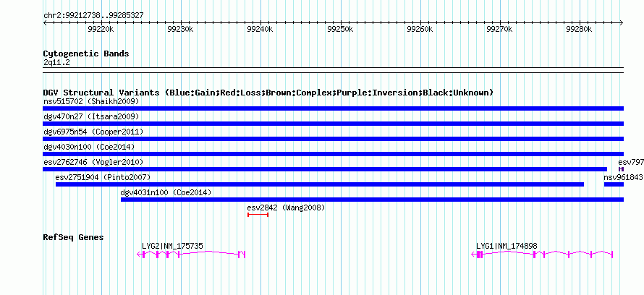Click the chr2:99212738..99285327 coordinate label
This screenshot has width=644, height=295.
(x=93, y=16)
